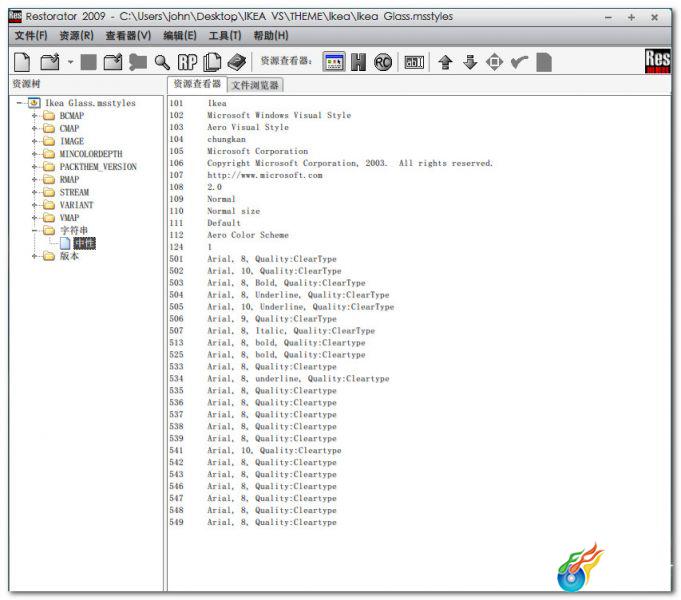The width and height of the screenshot is (681, 600).
Task: Expand the VARIANT folder
Action: [x=34, y=205]
